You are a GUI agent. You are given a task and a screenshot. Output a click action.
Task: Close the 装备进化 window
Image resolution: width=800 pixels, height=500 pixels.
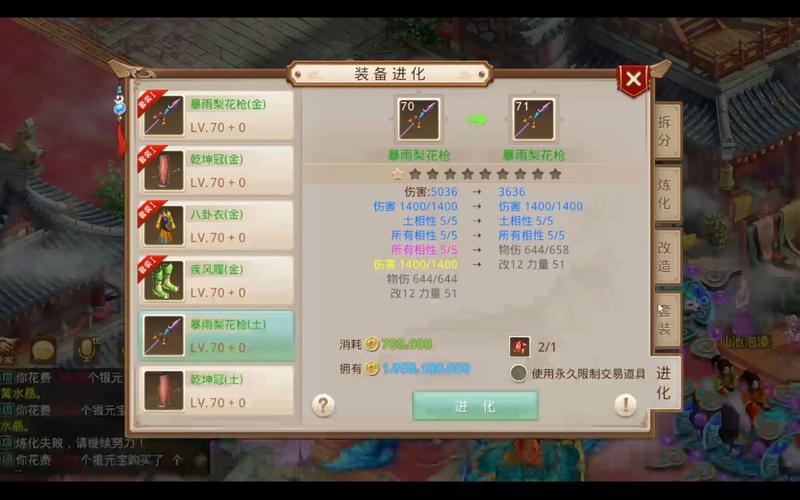pyautogui.click(x=633, y=80)
